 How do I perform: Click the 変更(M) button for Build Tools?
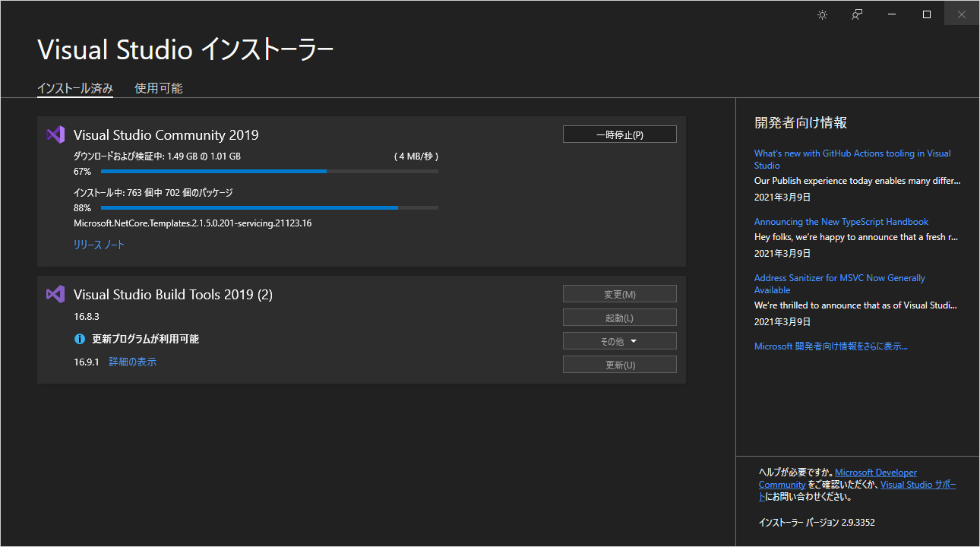[620, 294]
